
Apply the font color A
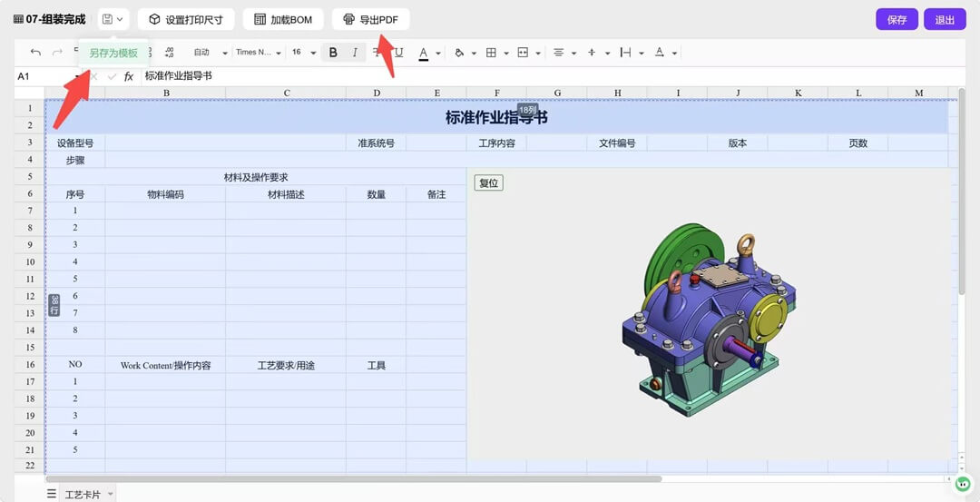(423, 54)
